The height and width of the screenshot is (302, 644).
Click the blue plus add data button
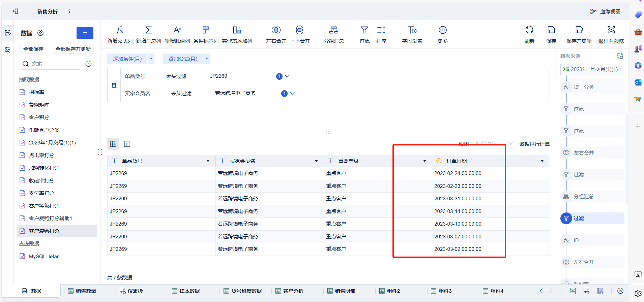(85, 33)
